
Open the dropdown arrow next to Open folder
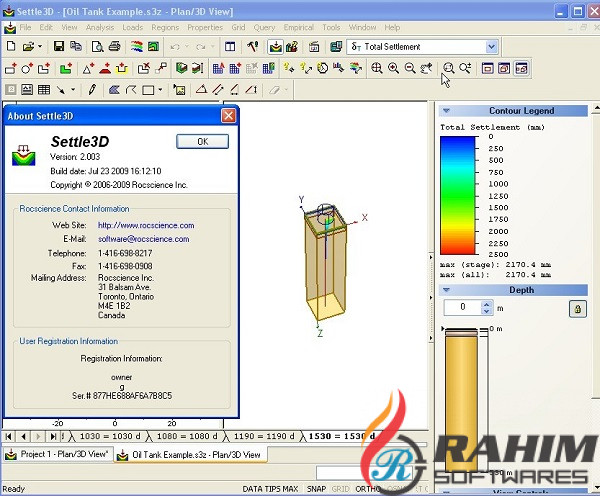click(40, 47)
